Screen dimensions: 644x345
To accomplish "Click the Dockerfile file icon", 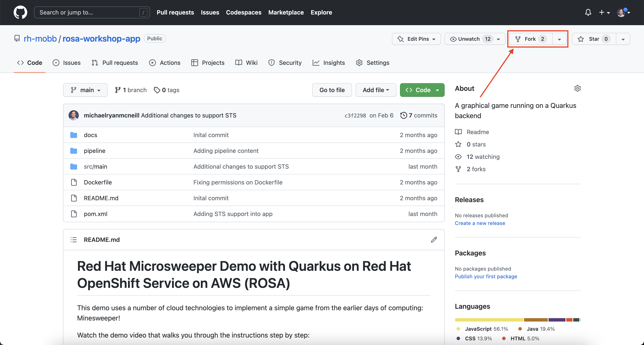I will (x=74, y=182).
